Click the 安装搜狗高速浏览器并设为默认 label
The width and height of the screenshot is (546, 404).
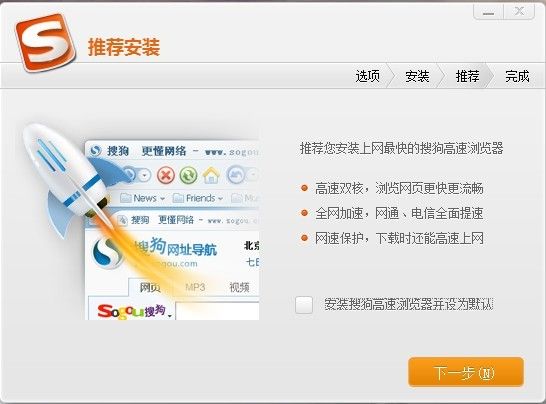coord(409,304)
